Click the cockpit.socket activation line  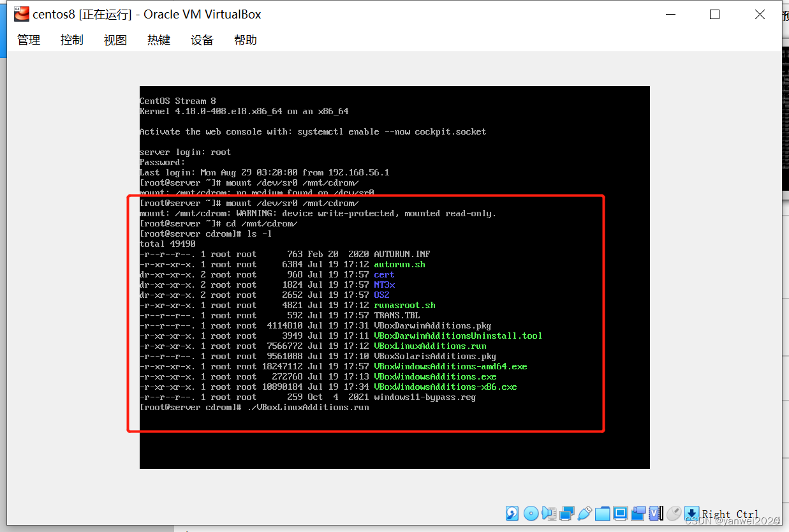313,131
